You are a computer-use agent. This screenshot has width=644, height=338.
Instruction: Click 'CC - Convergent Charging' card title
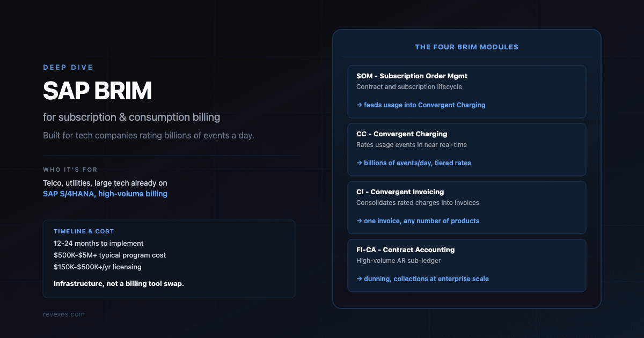click(401, 134)
